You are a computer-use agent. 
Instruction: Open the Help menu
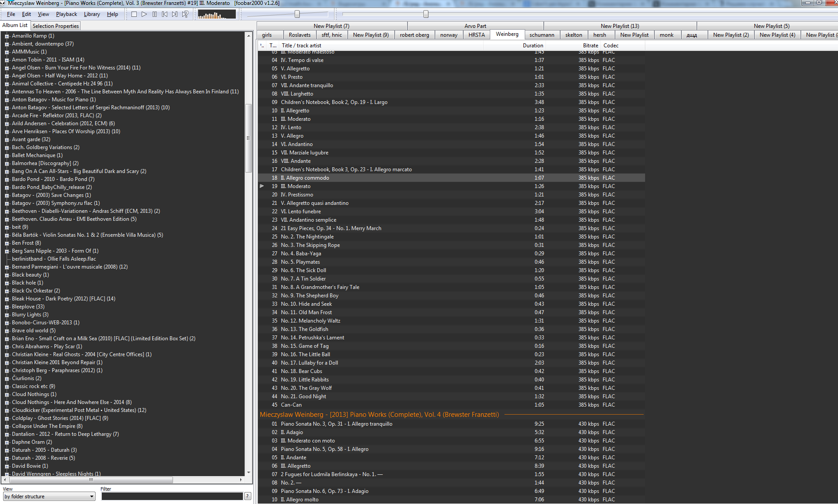tap(112, 14)
